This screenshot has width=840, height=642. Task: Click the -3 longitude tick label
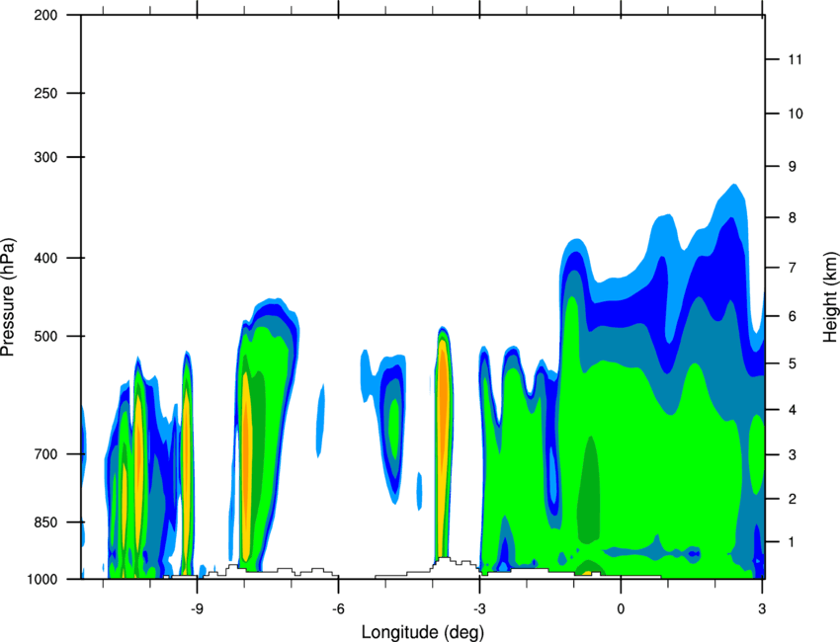pos(479,608)
